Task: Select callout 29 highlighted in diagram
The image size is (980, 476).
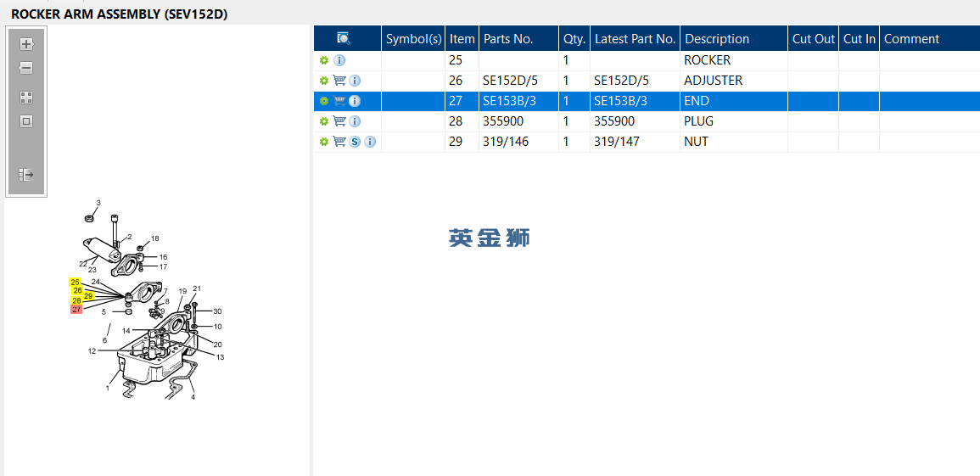Action: (x=89, y=295)
